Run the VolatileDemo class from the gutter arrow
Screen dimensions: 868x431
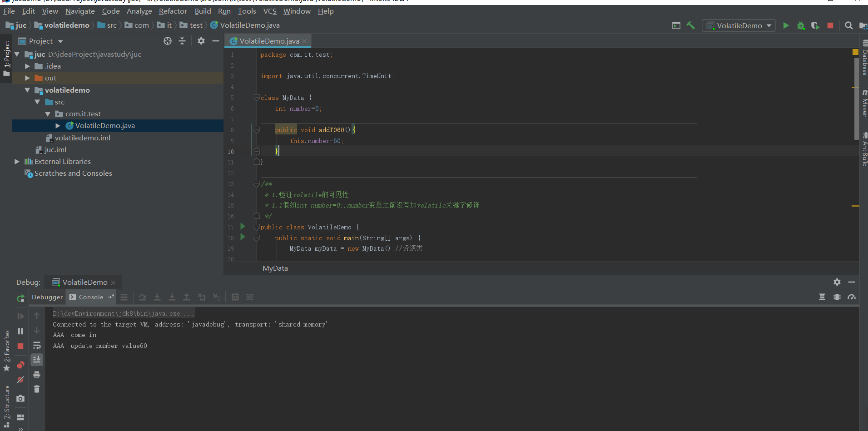[x=243, y=226]
